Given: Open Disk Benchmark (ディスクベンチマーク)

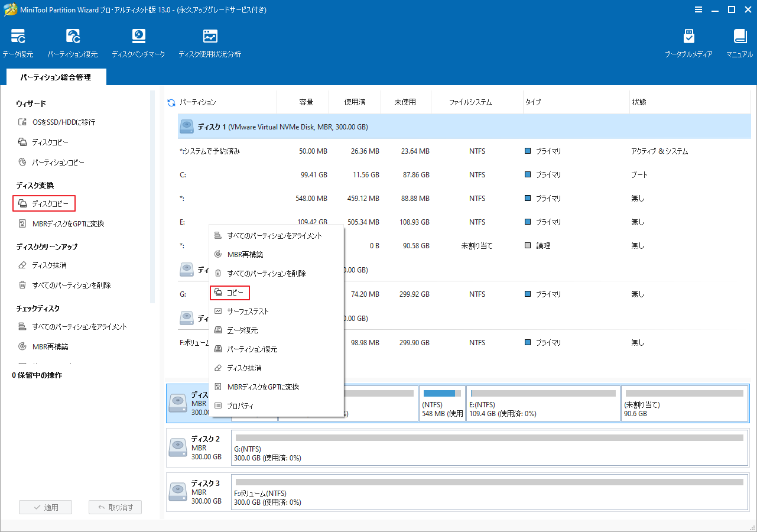Looking at the screenshot, I should point(138,41).
